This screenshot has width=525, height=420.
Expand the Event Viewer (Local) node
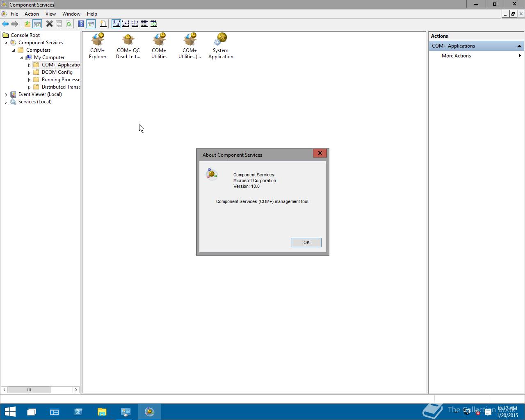[x=6, y=95]
